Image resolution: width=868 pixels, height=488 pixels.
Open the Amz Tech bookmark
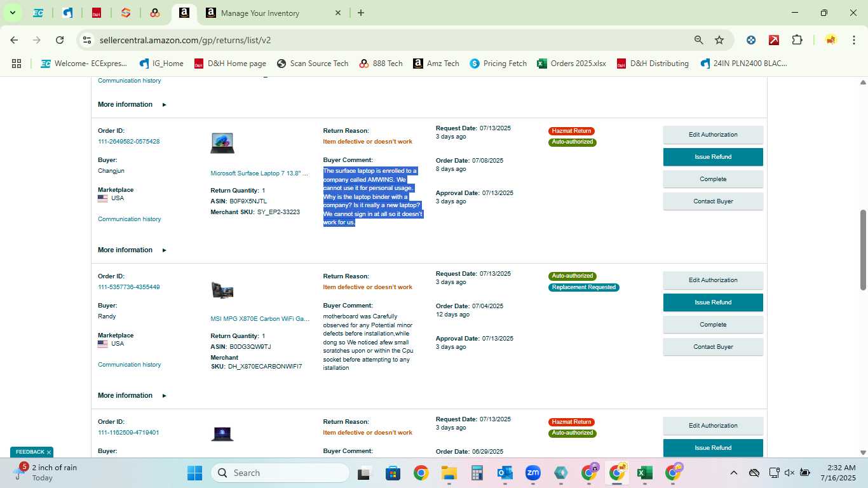(x=436, y=64)
